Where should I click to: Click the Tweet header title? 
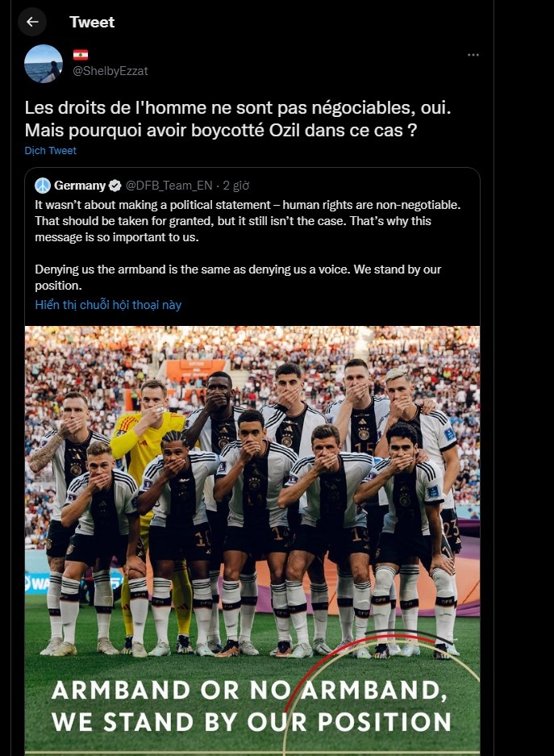(92, 22)
